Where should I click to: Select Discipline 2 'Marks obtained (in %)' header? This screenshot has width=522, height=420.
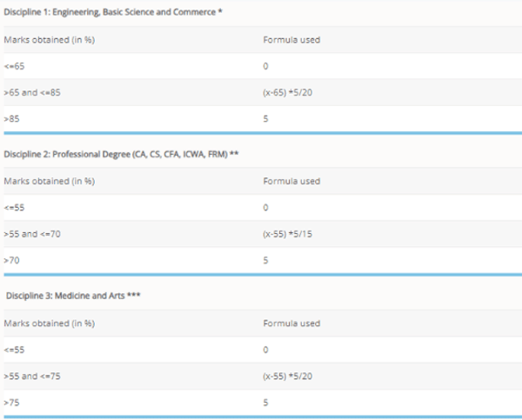(40, 181)
